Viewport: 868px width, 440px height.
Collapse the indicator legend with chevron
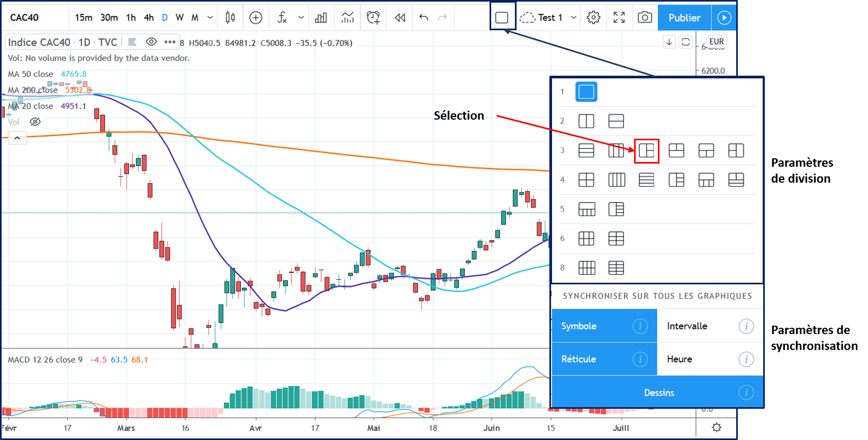pyautogui.click(x=17, y=138)
